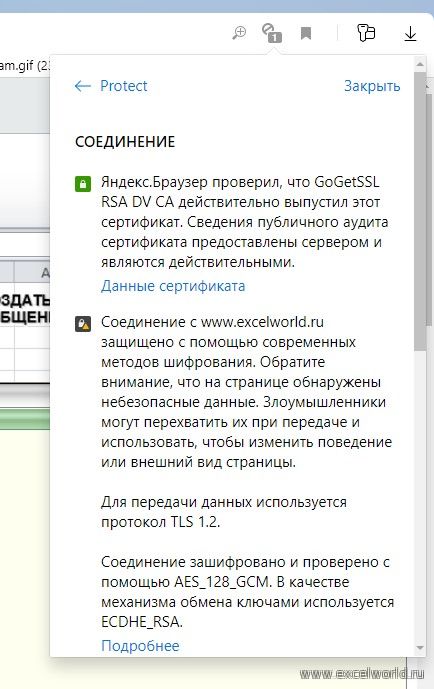This screenshot has width=434, height=689.
Task: Click text mentioning www.excelworld.ru connection
Action: pos(246,392)
